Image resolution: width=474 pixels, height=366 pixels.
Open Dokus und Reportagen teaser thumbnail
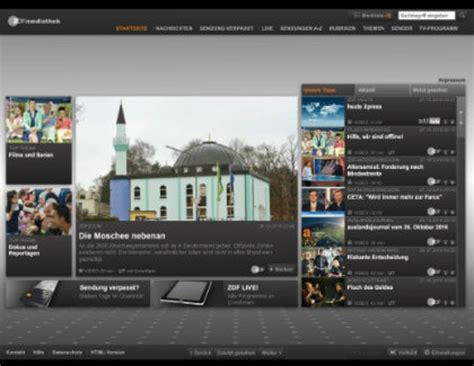(x=39, y=211)
